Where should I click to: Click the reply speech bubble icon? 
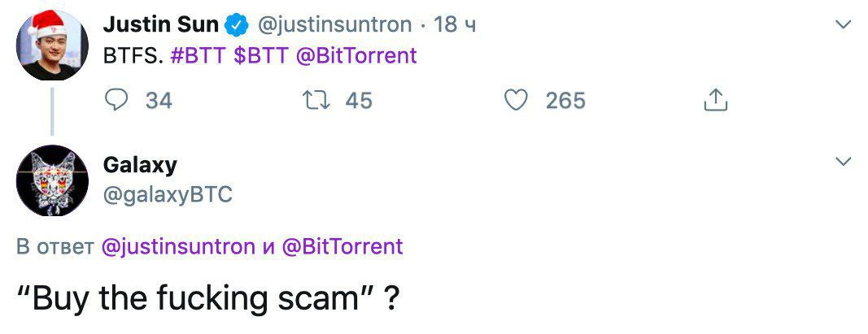(116, 101)
